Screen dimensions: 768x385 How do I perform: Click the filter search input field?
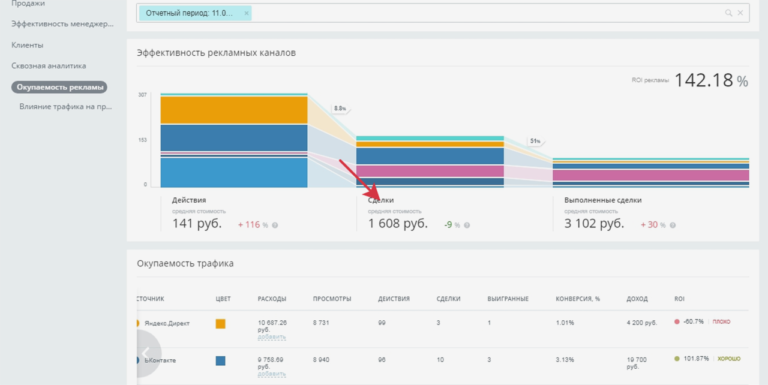[x=485, y=13]
